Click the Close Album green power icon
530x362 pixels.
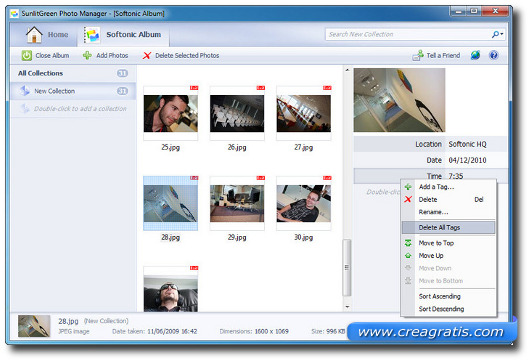click(x=27, y=55)
